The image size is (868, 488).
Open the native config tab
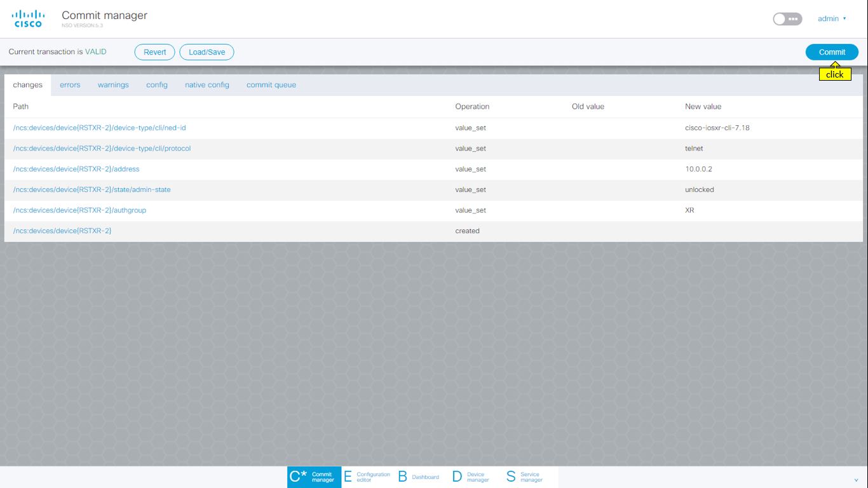[207, 85]
